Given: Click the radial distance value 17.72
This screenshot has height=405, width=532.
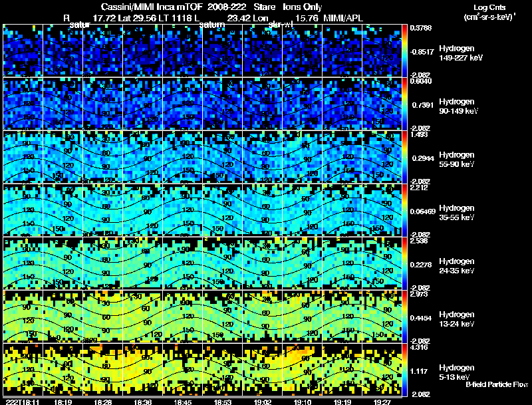Looking at the screenshot, I should (104, 18).
